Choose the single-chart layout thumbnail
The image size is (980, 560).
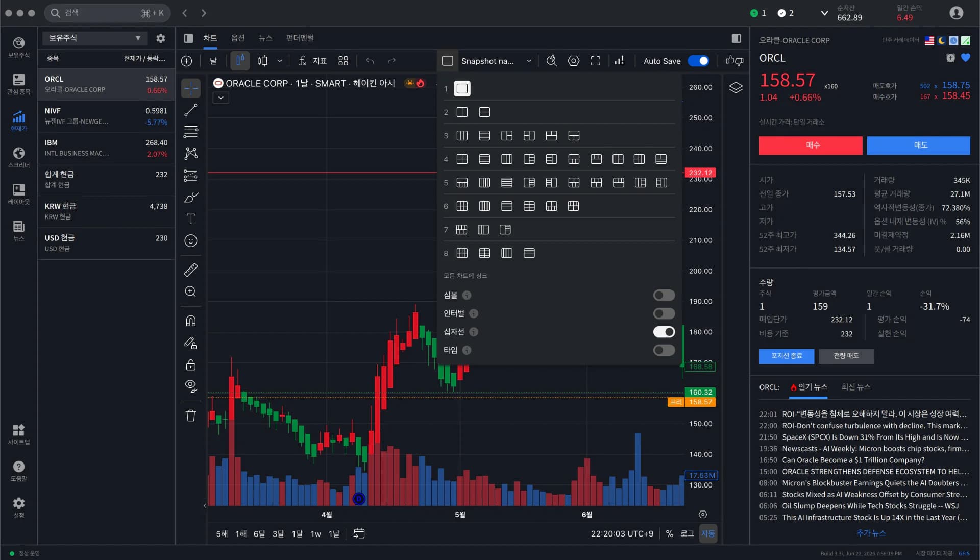462,88
